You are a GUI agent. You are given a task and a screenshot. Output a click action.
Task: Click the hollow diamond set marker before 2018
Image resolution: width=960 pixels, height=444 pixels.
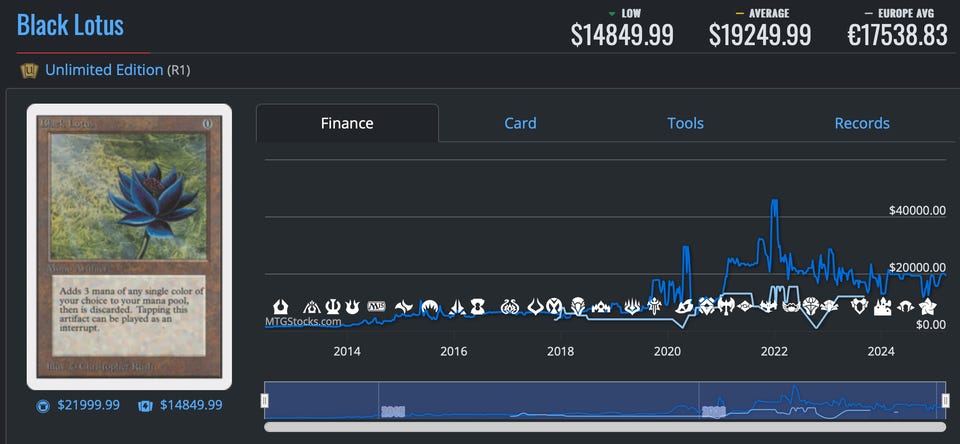[x=536, y=306]
